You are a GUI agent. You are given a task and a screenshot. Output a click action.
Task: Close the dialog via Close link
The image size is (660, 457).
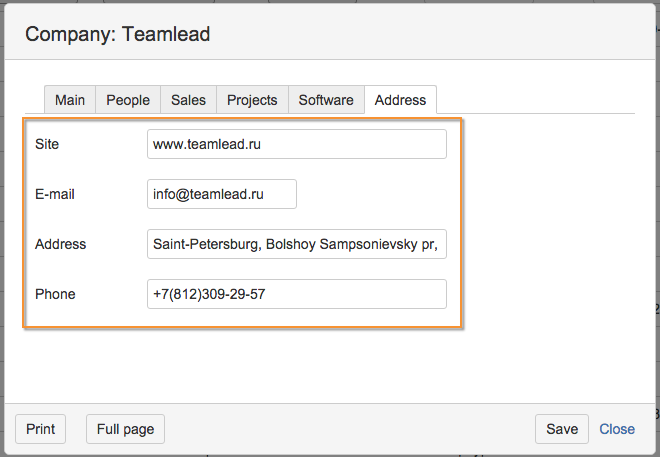coord(617,429)
